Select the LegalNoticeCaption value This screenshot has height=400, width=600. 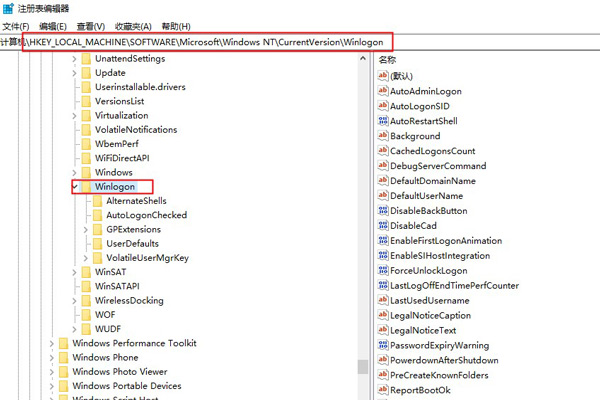click(x=430, y=315)
